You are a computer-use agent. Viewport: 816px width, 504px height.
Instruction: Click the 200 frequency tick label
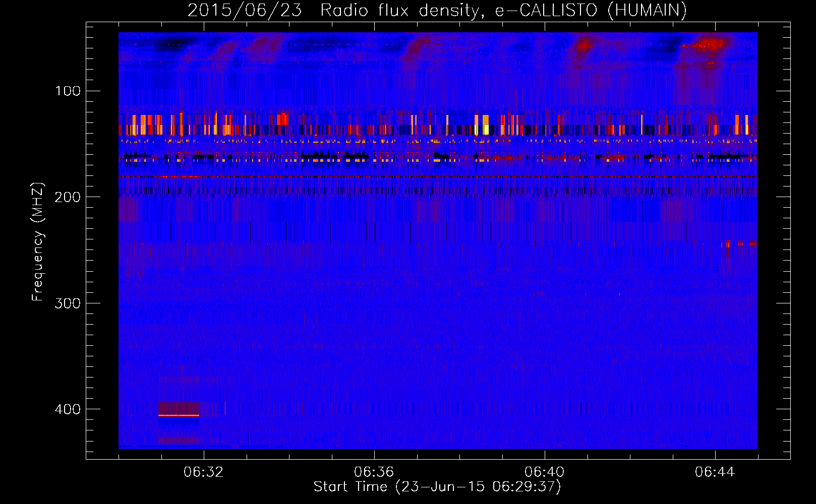[68, 197]
